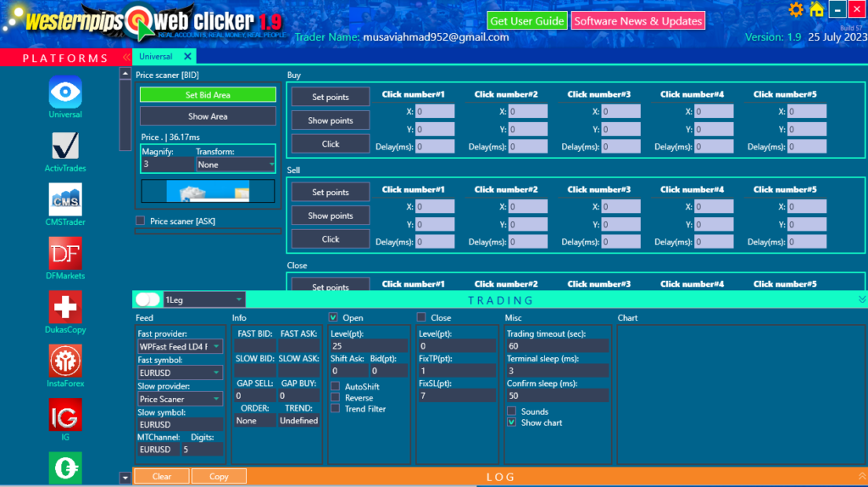Click the Terminal sleep (ms) field

(558, 371)
